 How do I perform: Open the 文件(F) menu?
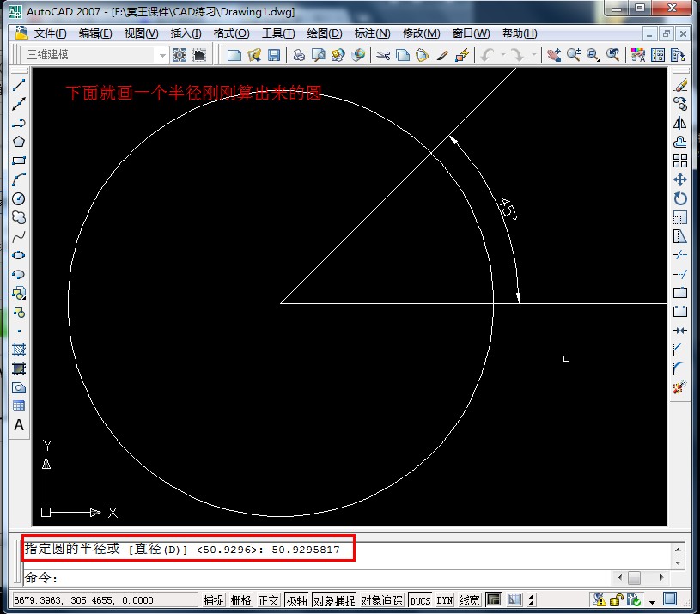(50, 33)
